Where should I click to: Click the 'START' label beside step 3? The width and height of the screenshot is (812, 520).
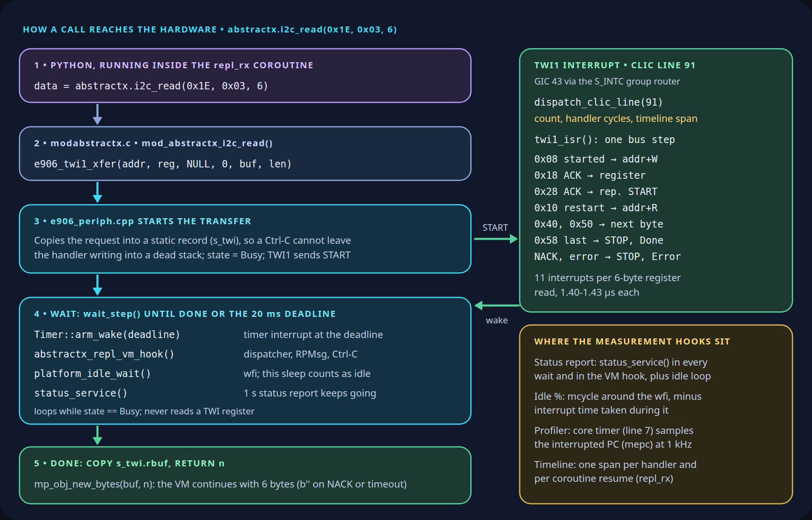(495, 228)
